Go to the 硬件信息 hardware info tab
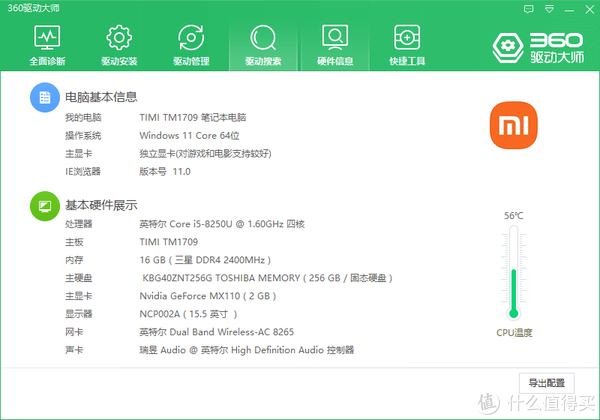The height and width of the screenshot is (420, 600). tap(335, 45)
